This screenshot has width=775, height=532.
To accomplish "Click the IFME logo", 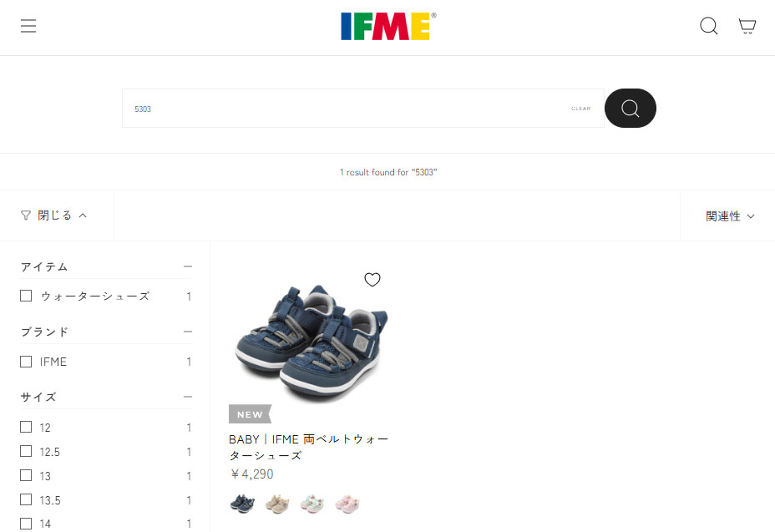I will pyautogui.click(x=388, y=26).
